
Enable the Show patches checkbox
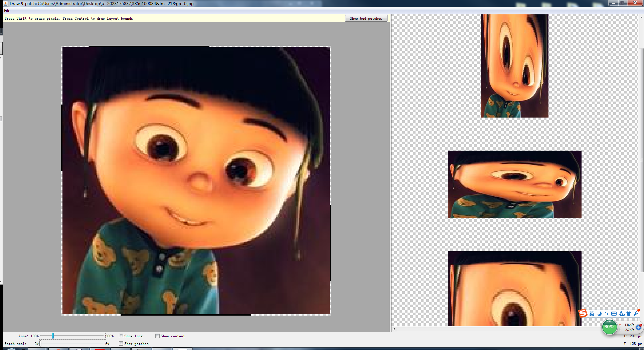tap(121, 344)
